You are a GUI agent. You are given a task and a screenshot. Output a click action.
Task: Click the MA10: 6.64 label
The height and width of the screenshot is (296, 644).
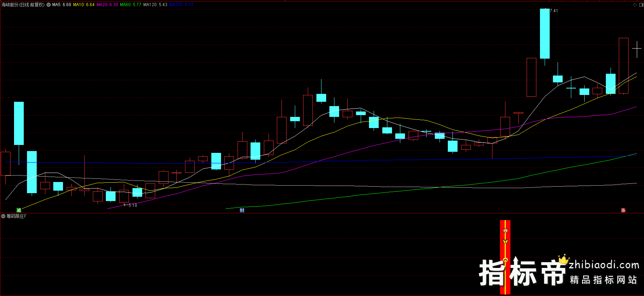coord(84,5)
